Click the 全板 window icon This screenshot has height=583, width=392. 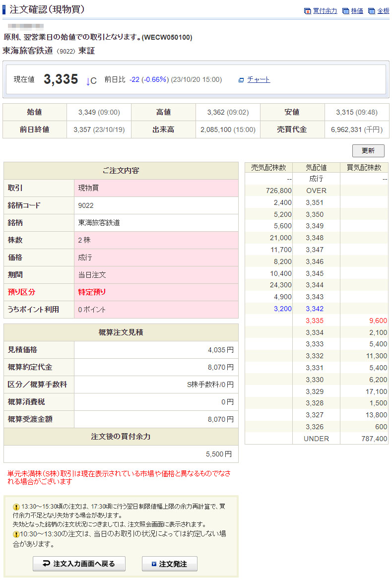(x=372, y=11)
